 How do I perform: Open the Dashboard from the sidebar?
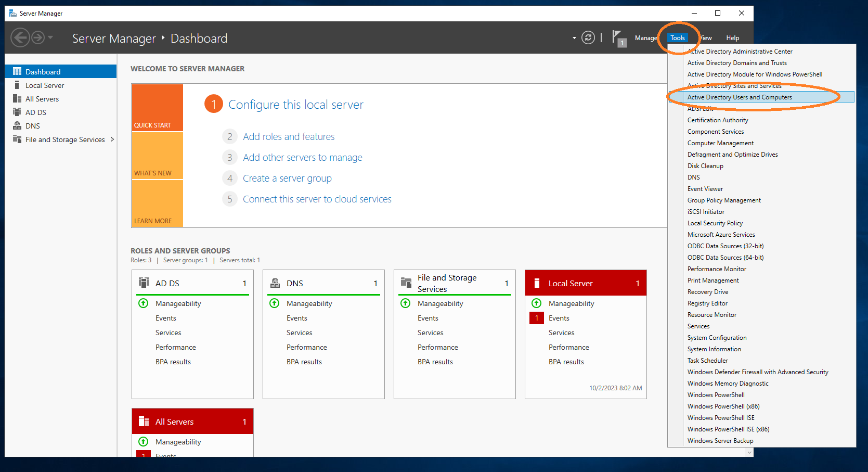[42, 71]
